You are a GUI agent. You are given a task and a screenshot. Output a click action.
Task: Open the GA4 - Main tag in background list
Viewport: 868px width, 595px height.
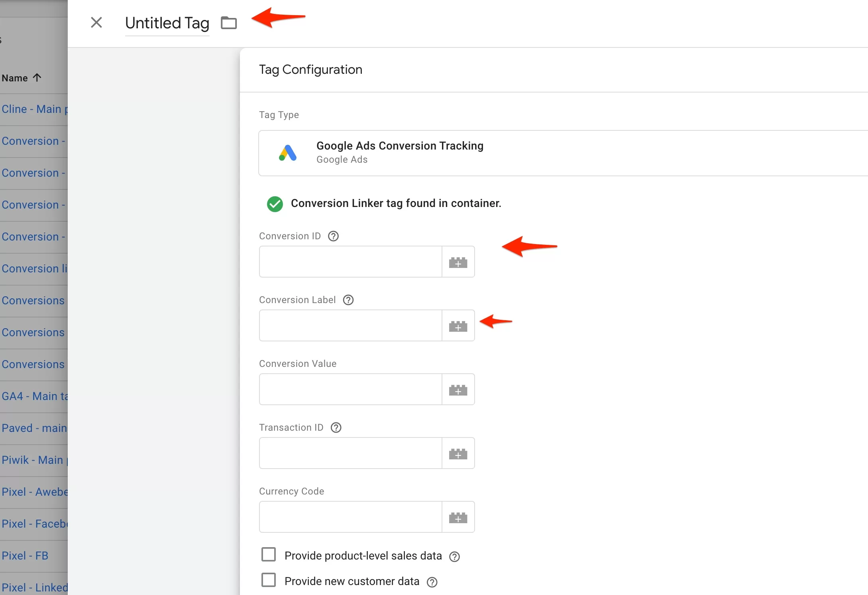pos(35,396)
